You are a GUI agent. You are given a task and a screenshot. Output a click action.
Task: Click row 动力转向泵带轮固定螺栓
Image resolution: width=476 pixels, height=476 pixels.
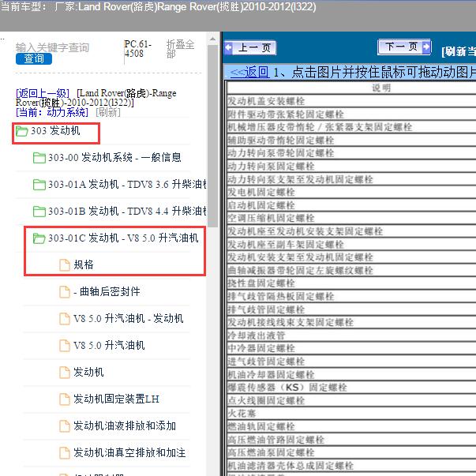click(x=351, y=152)
